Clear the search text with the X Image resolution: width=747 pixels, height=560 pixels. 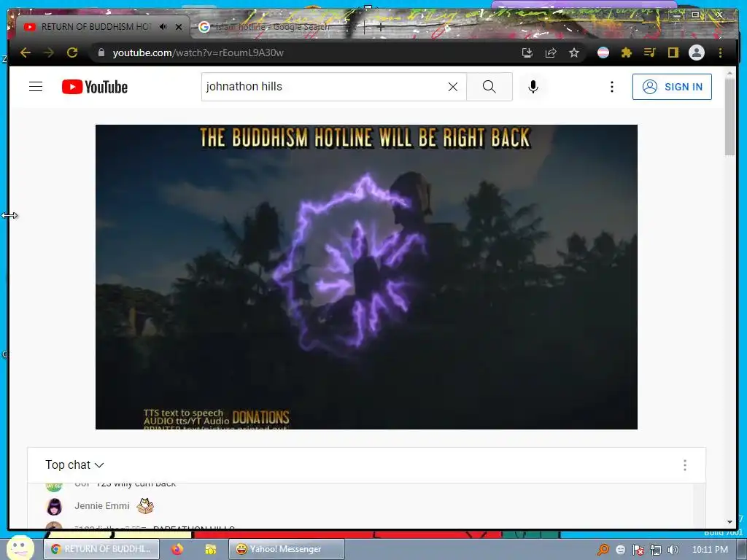point(453,87)
